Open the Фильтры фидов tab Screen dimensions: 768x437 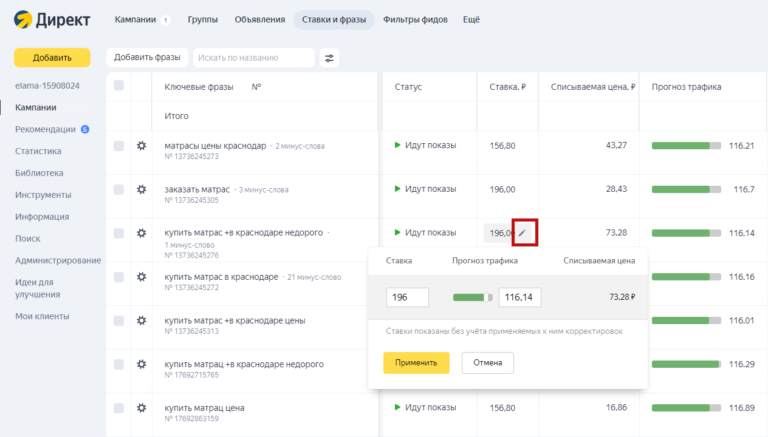415,20
